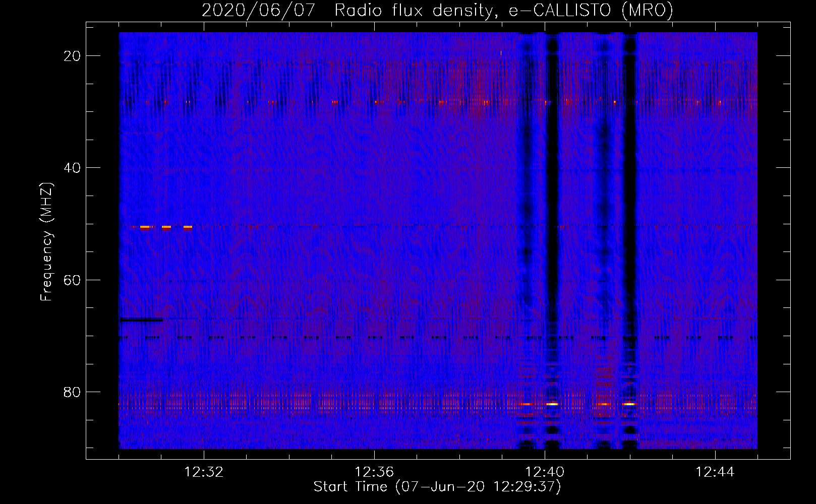Click the "12:36" time tick label
Image resolution: width=816 pixels, height=504 pixels.
(374, 472)
